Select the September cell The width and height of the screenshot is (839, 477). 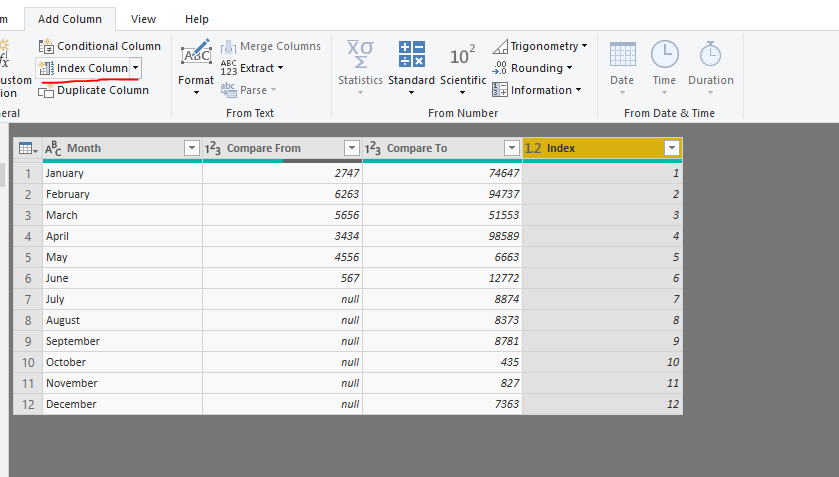[122, 341]
